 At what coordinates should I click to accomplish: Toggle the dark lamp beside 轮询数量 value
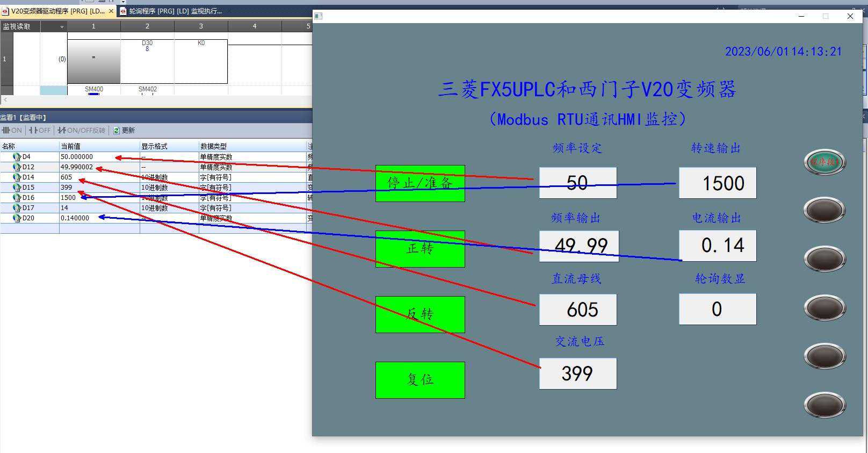tap(824, 308)
